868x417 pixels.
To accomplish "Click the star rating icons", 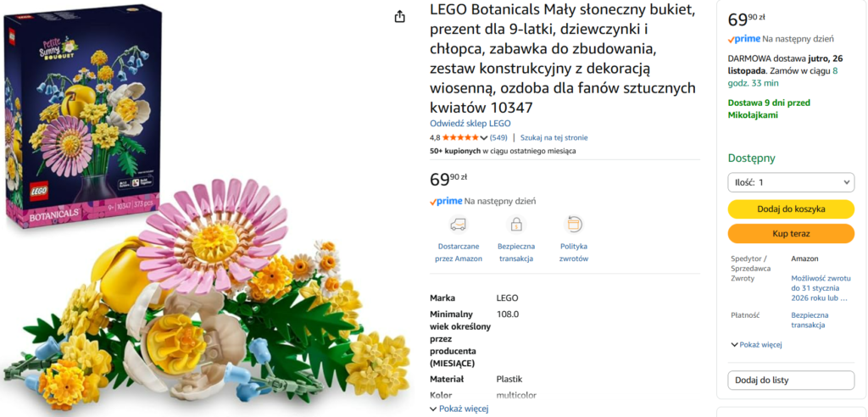I will pyautogui.click(x=459, y=137).
